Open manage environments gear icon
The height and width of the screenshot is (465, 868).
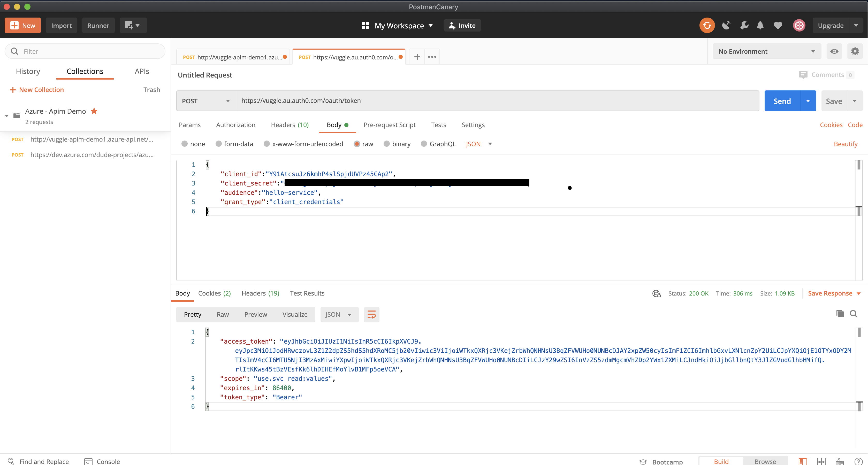pyautogui.click(x=855, y=51)
